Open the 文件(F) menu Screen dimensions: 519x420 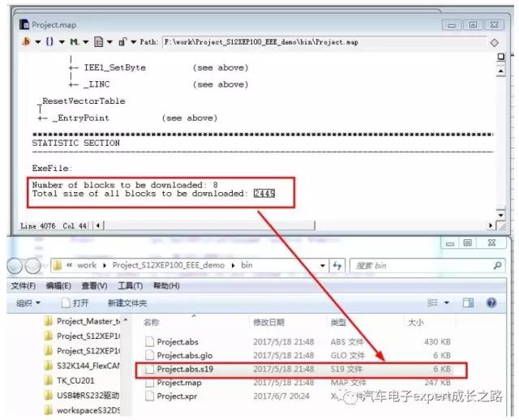pos(23,285)
